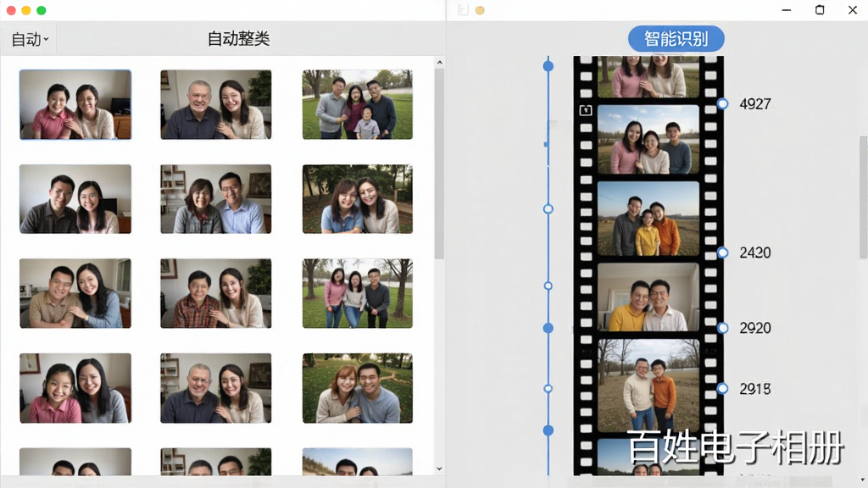868x488 pixels.
Task: Click the photo grid vertical scrollbar thumb
Action: tap(440, 164)
